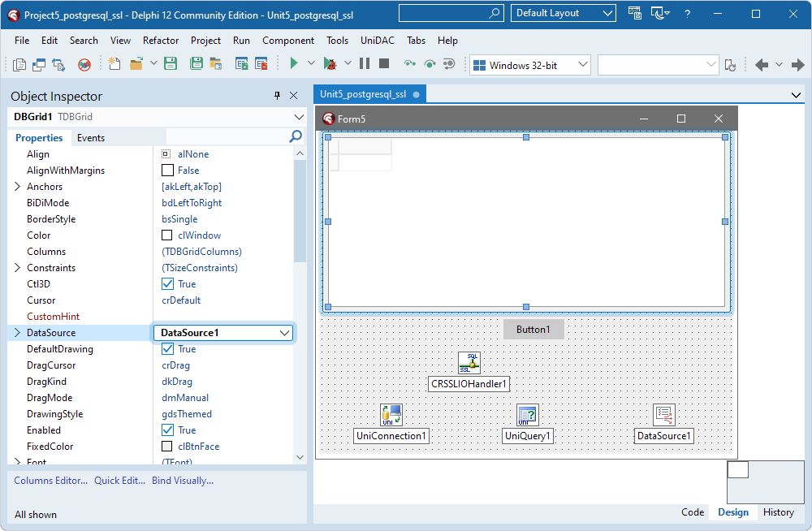Navigate forward with right arrow icon

point(797,65)
